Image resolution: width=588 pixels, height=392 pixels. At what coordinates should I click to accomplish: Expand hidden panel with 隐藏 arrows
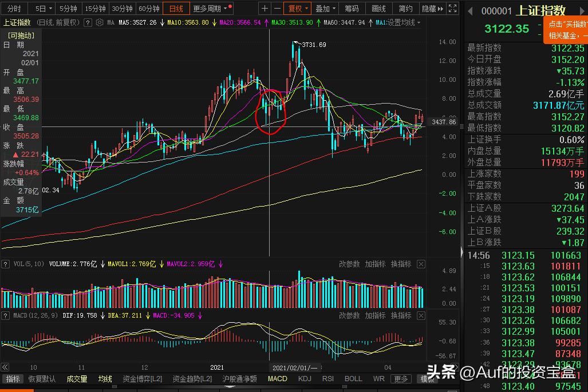(432, 8)
